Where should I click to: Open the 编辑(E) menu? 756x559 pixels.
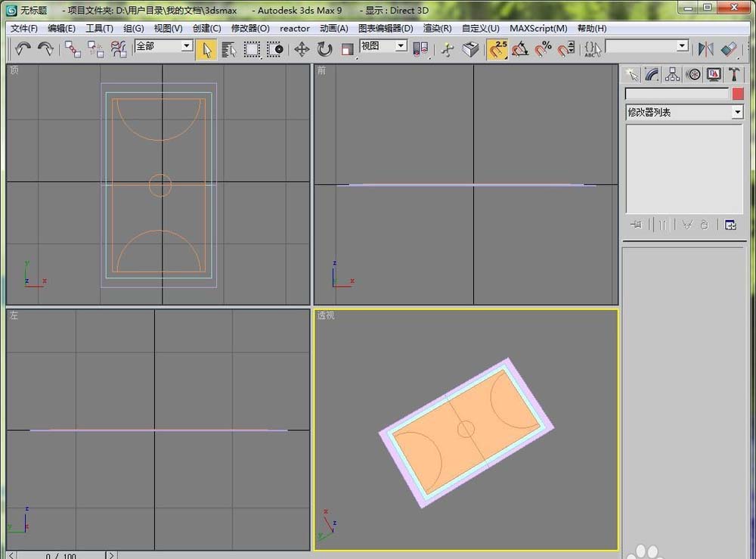[62, 29]
